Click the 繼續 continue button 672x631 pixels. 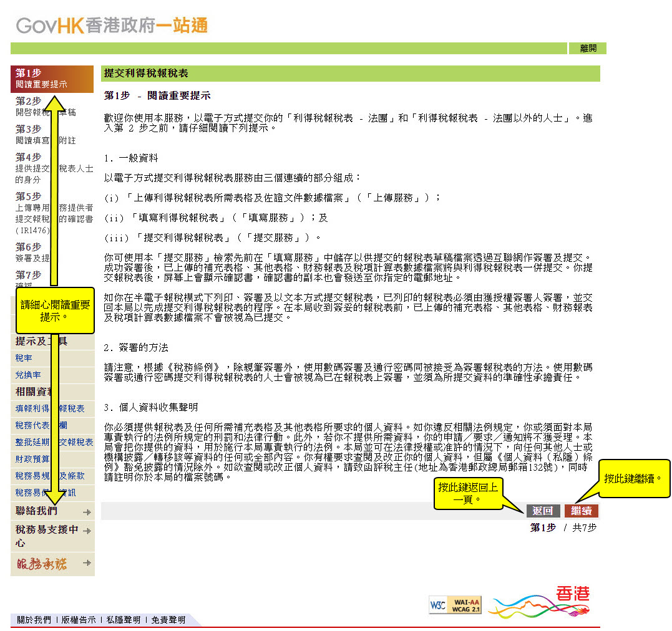tap(582, 511)
